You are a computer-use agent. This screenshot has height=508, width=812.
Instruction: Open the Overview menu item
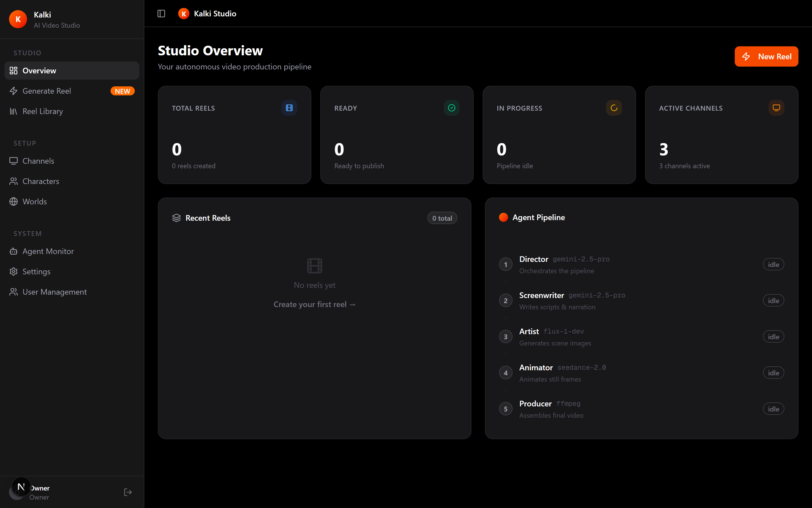72,71
